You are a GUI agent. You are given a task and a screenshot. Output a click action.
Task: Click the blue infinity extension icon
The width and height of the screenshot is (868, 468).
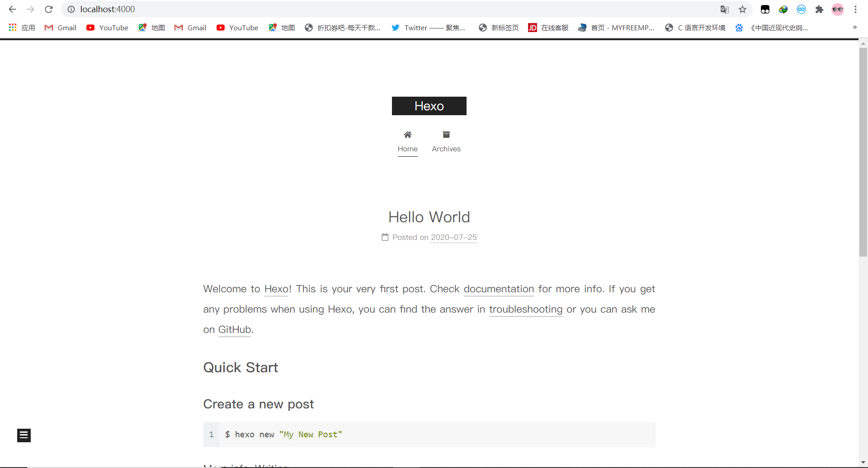(801, 9)
